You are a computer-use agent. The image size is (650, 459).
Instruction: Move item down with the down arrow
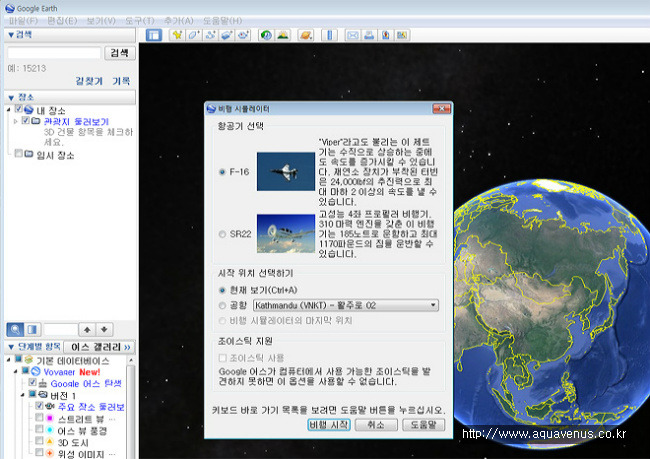pos(104,330)
